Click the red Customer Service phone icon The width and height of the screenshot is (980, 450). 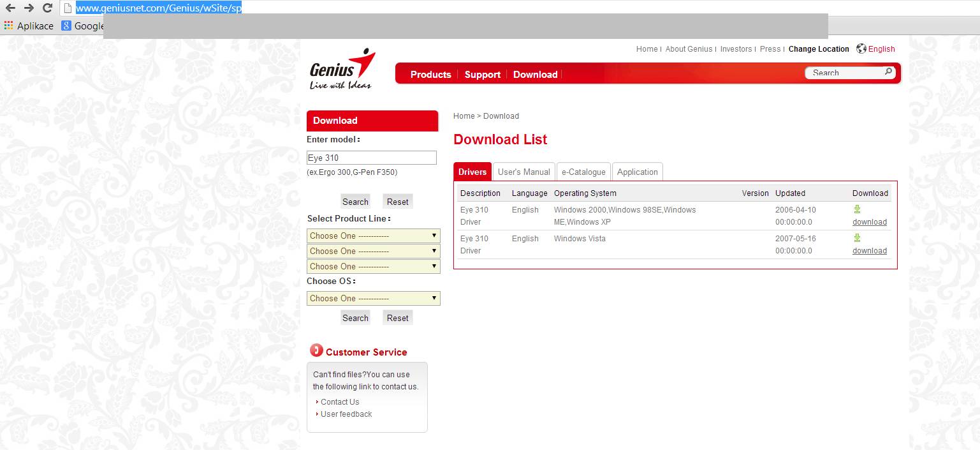316,350
